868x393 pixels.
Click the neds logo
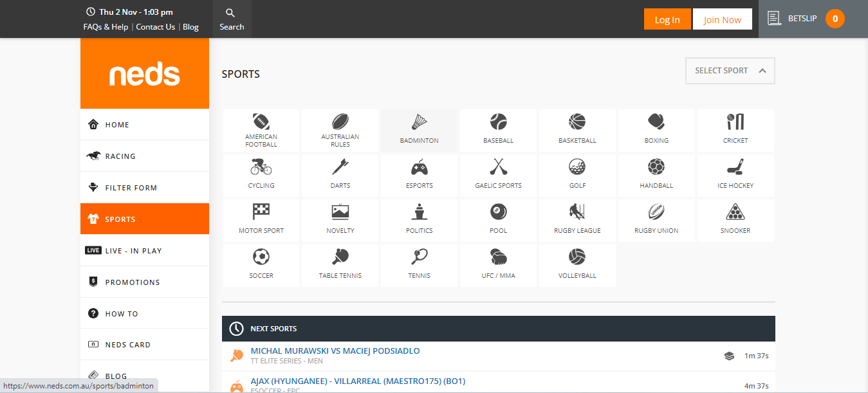tap(145, 74)
